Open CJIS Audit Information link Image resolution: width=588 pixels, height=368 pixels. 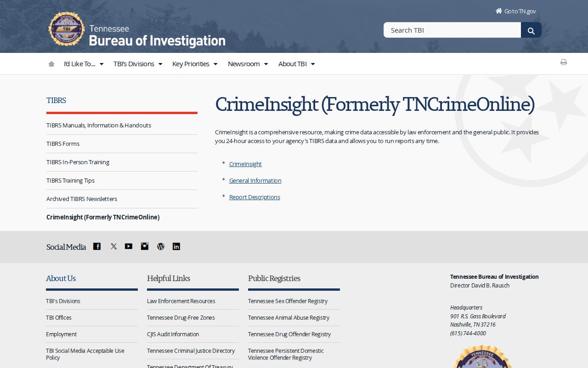[x=173, y=334]
